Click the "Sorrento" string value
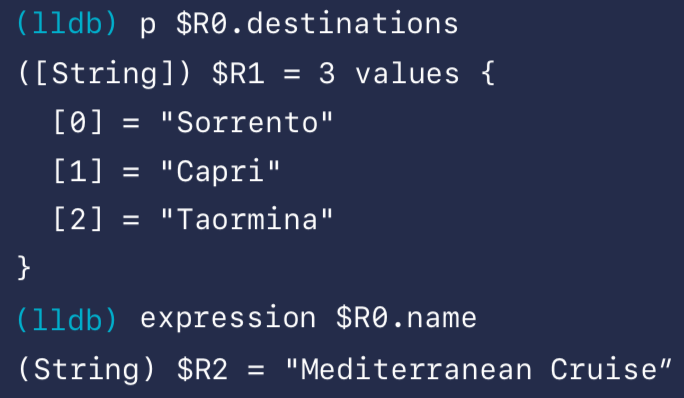 click(247, 122)
